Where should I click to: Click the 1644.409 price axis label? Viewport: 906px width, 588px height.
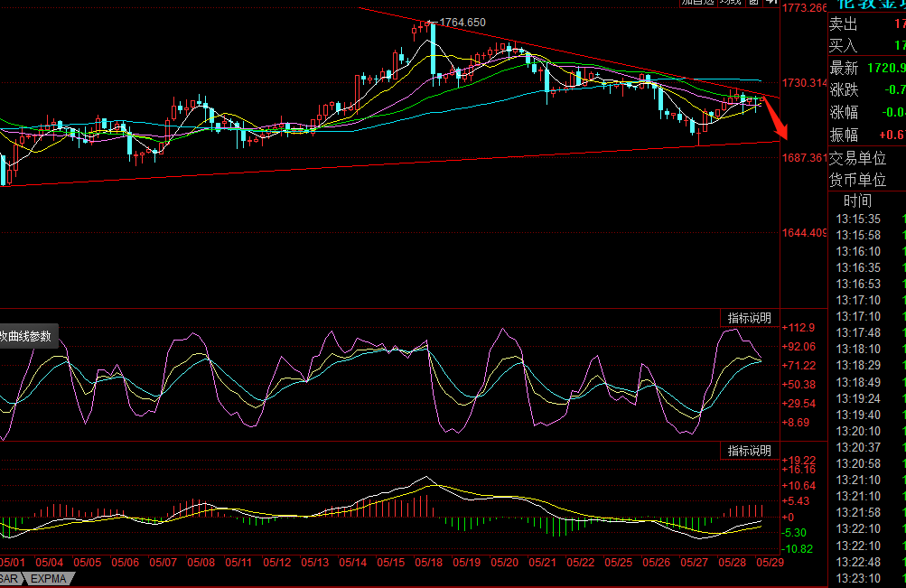click(x=804, y=233)
